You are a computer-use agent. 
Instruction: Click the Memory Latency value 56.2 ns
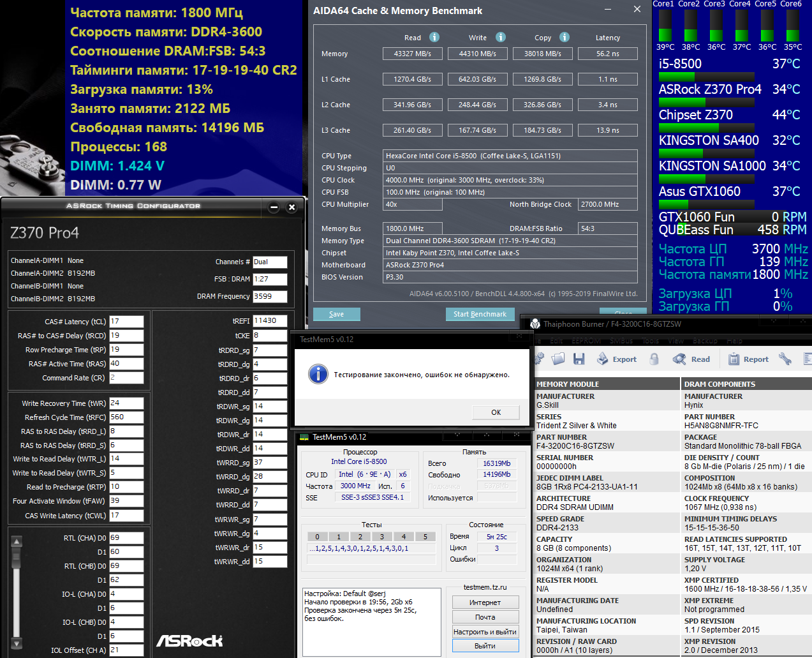[608, 54]
